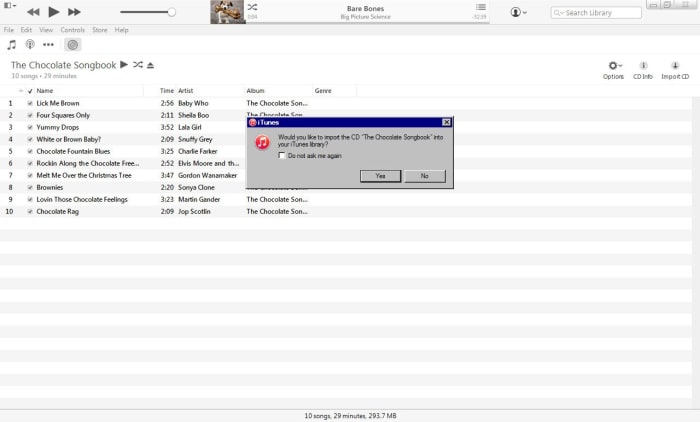The image size is (700, 422).
Task: Uncheck the Chocolate Fountain Blues track
Action: [30, 151]
